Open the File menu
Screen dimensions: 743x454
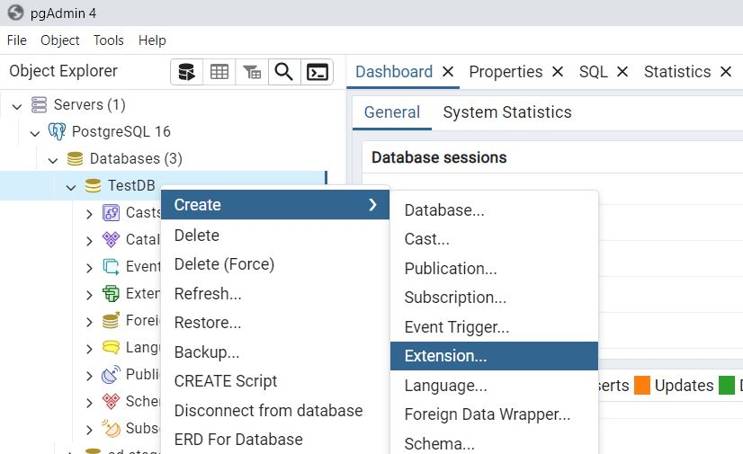coord(17,40)
